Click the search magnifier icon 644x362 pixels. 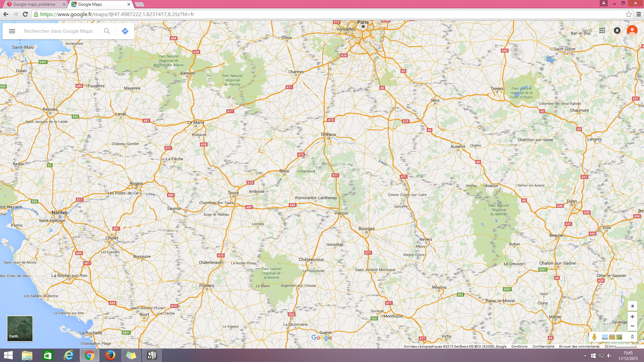click(107, 31)
